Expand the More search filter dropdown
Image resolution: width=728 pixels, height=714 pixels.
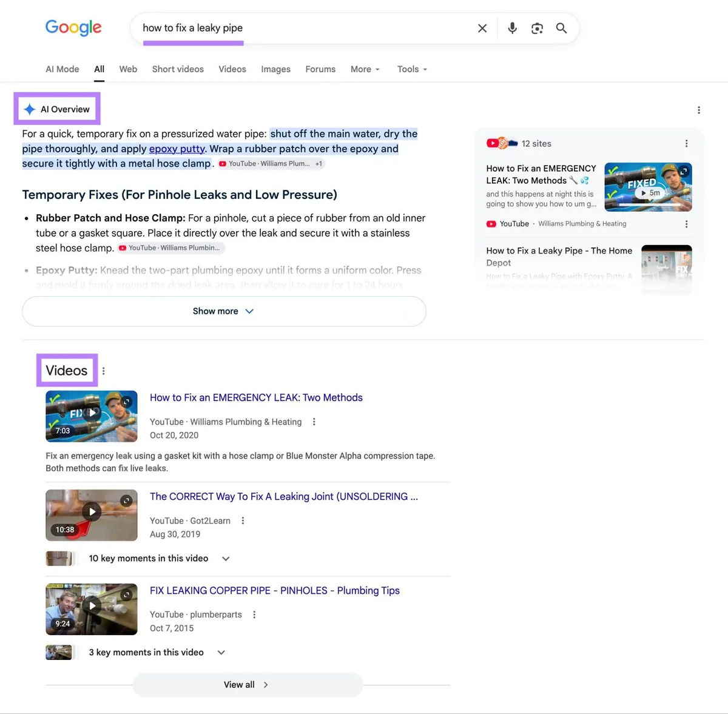click(365, 69)
